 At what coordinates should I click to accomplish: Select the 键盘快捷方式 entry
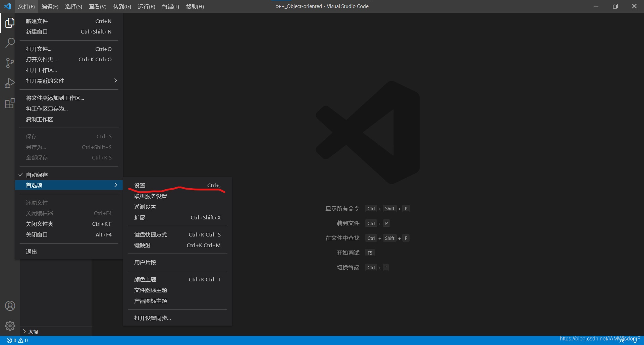pyautogui.click(x=151, y=234)
